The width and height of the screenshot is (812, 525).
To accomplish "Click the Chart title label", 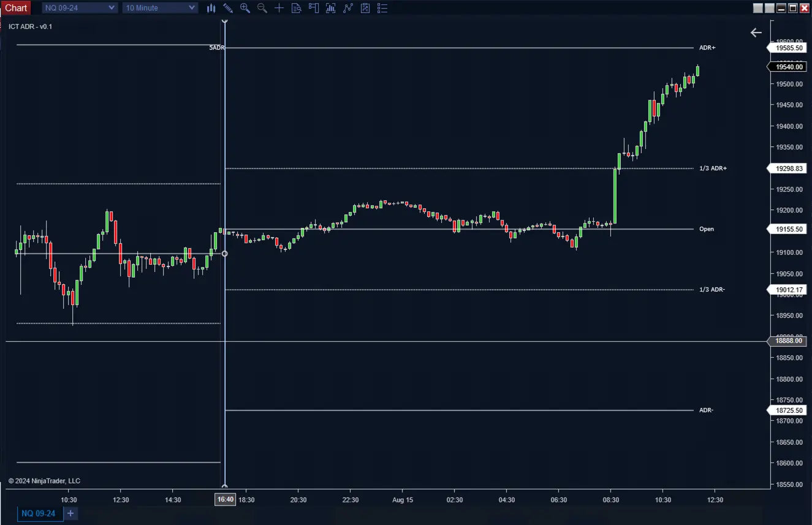I will [16, 8].
